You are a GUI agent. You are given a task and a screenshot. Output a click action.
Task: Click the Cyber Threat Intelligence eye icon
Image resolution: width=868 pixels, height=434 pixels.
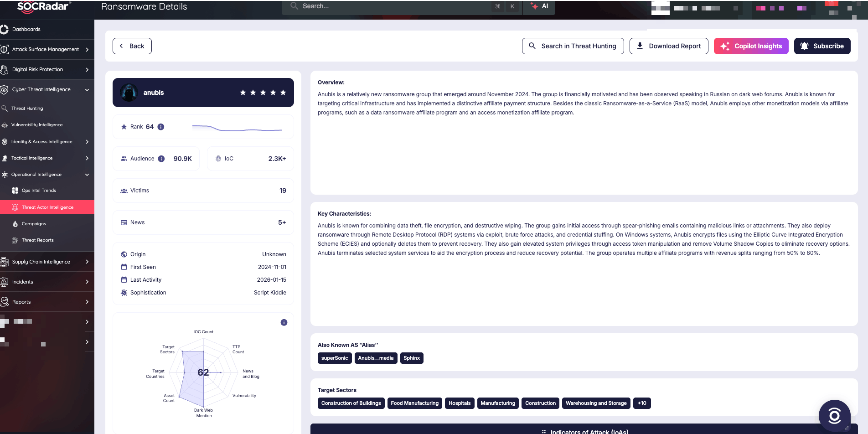click(5, 90)
